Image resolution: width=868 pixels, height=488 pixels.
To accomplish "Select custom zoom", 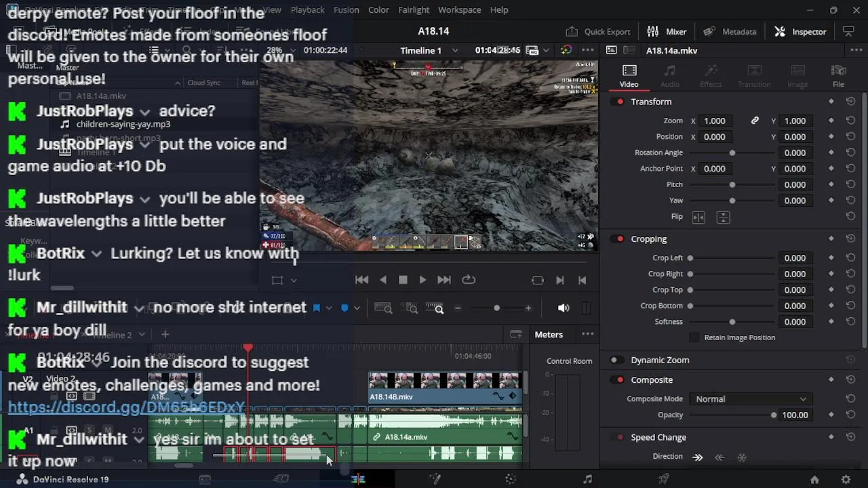I will point(435,308).
